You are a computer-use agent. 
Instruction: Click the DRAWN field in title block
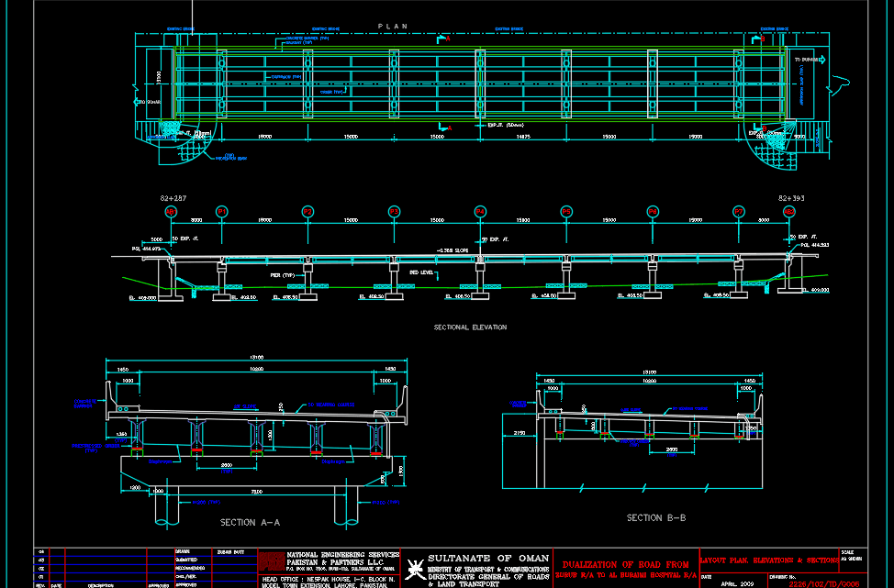pyautogui.click(x=183, y=551)
